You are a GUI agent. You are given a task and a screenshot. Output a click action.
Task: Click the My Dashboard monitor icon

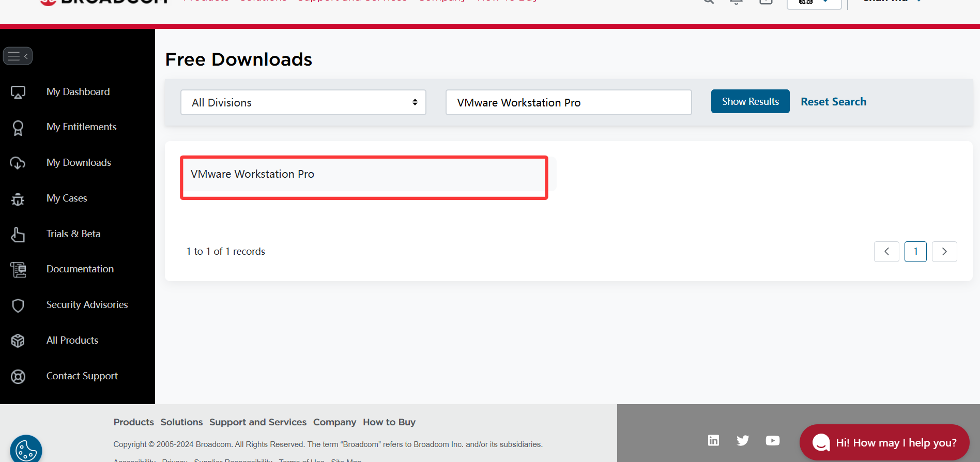click(18, 92)
